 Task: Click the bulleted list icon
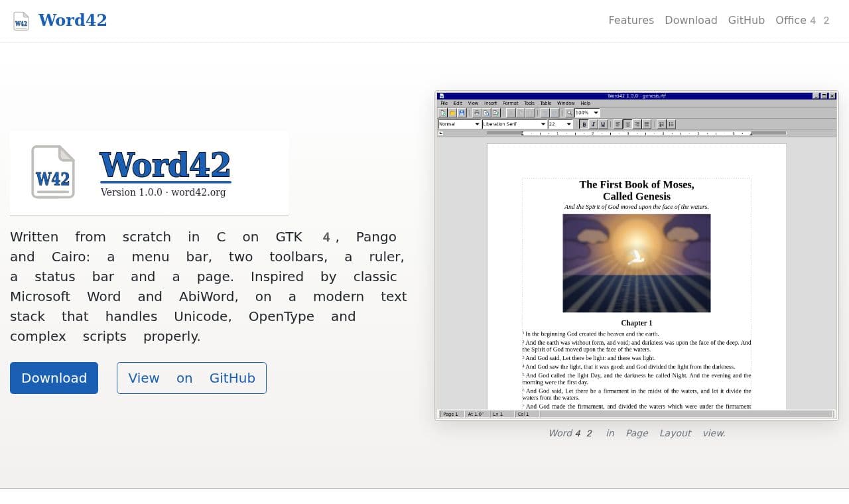(671, 124)
